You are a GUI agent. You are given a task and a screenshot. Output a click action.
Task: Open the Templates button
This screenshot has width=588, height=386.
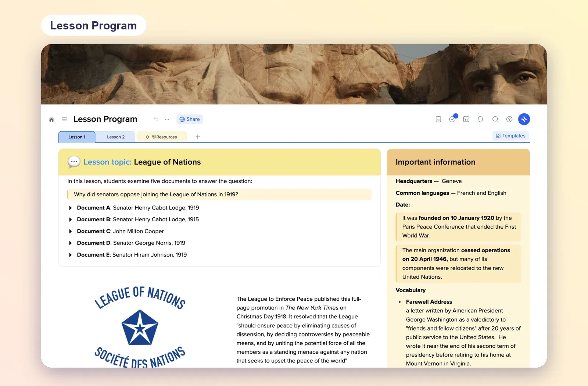(x=511, y=136)
